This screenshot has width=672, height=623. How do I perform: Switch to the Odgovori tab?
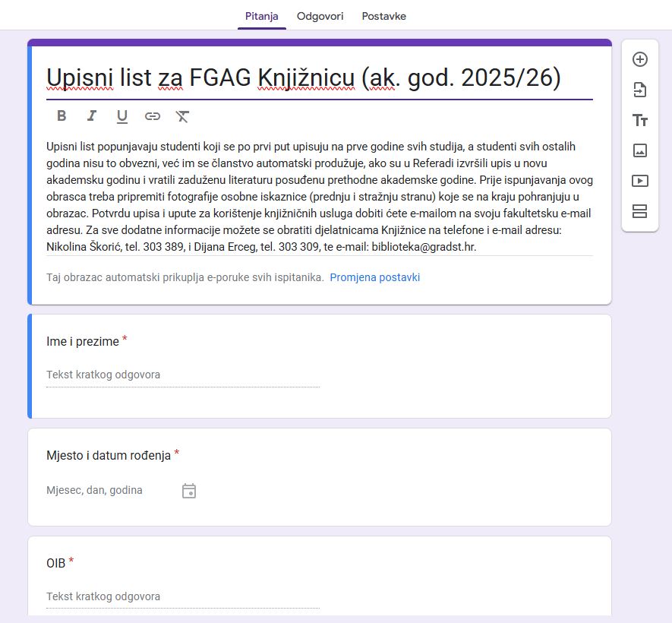pos(320,16)
